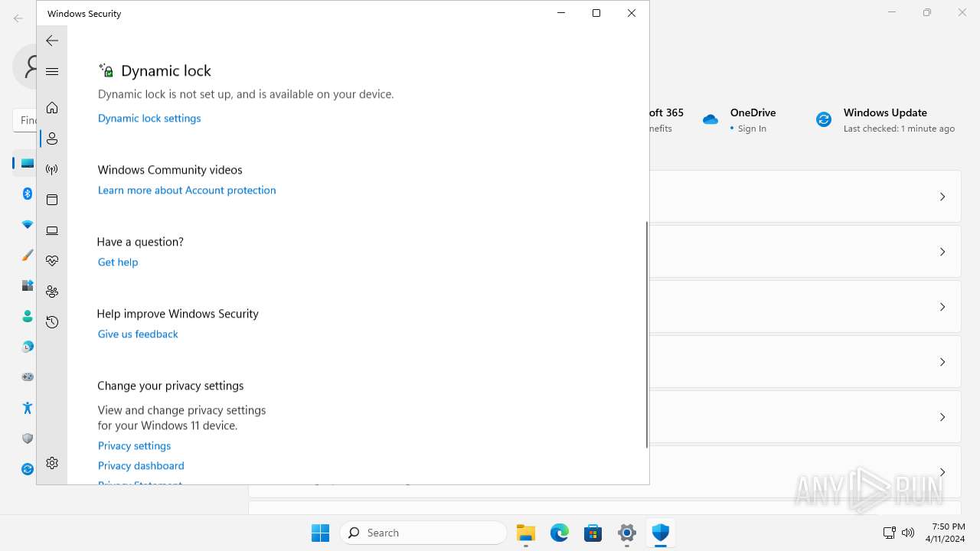Click the OneDrive cloud icon in Settings
980x551 pixels.
pos(710,119)
